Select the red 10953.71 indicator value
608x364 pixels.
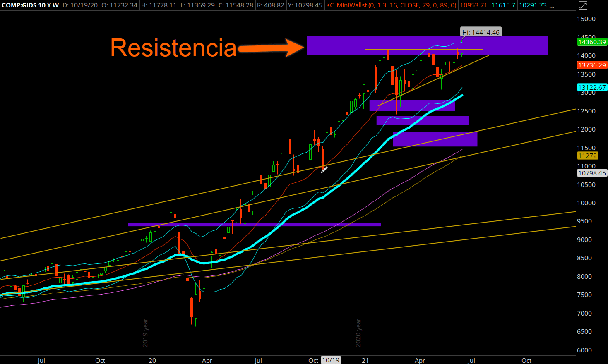pos(473,6)
